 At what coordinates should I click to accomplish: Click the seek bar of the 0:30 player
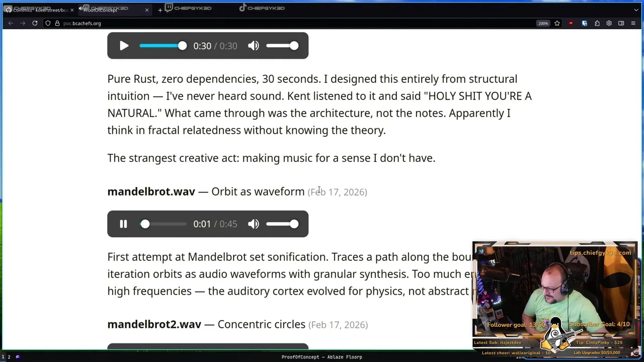(163, 46)
